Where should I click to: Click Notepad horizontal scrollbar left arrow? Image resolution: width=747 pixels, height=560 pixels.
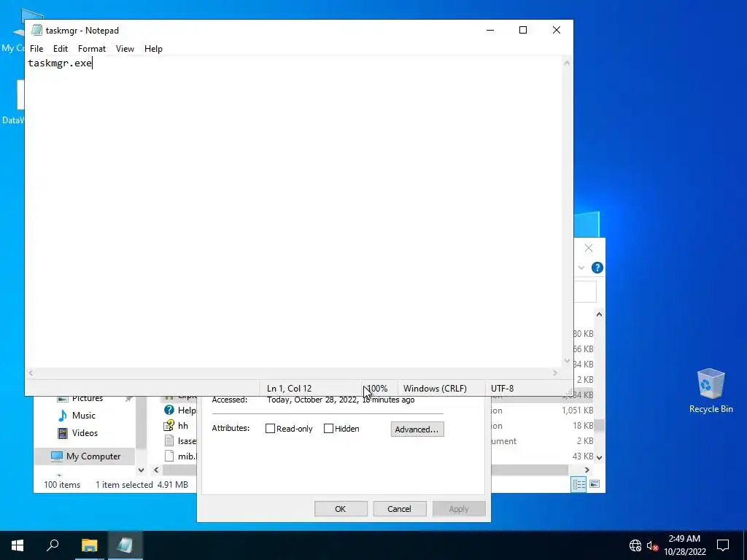coord(31,373)
